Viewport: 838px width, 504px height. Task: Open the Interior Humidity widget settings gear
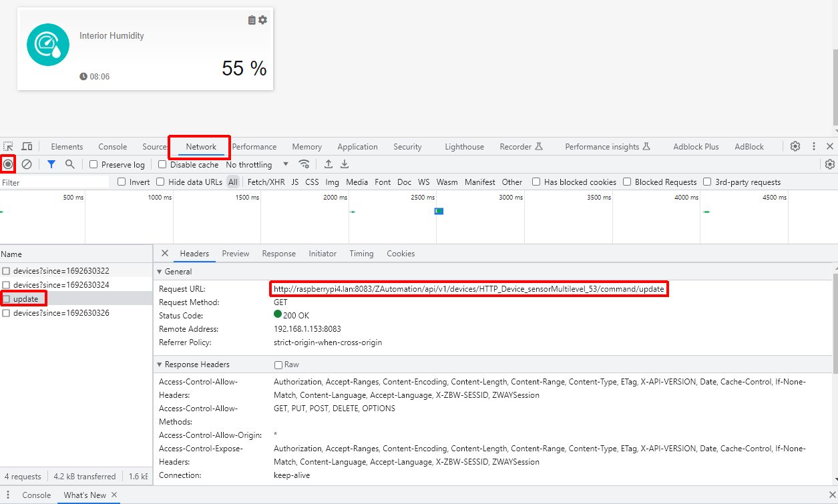(262, 20)
